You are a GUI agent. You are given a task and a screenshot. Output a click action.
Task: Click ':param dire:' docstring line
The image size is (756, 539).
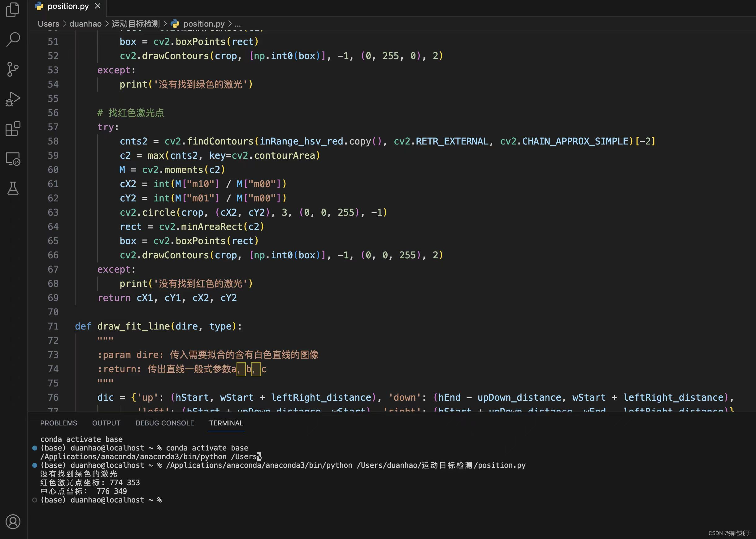click(208, 355)
